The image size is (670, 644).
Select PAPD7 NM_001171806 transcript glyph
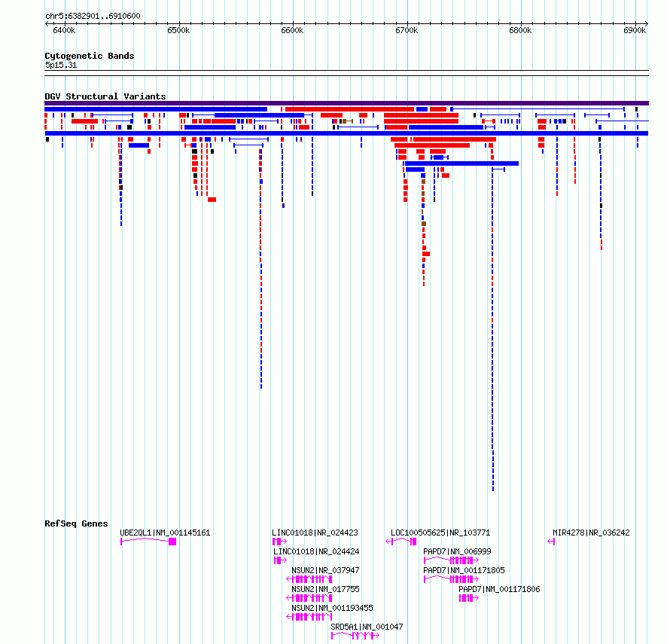point(469,598)
